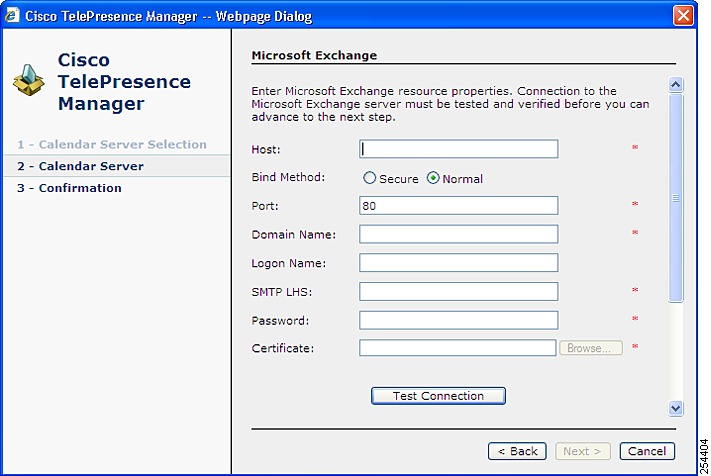The image size is (711, 476).
Task: Click the Port field showing 80
Action: pos(458,205)
